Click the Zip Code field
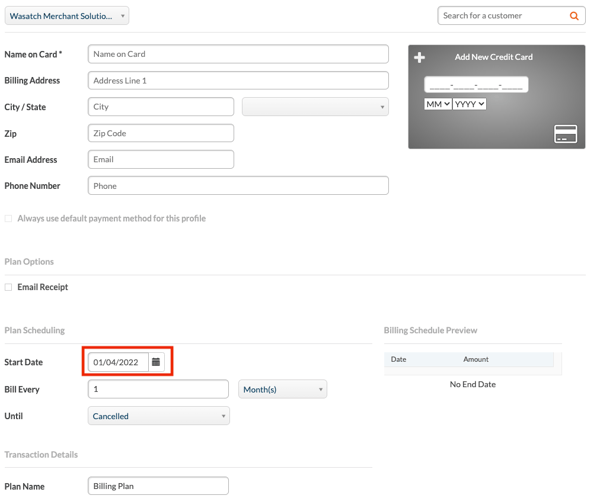 [x=161, y=133]
